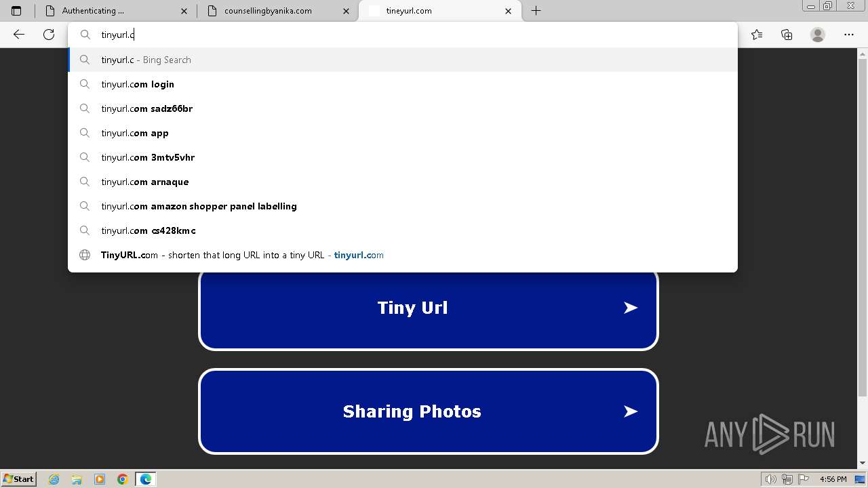Click the arrow on the Tiny Url button
Image resolution: width=868 pixels, height=488 pixels.
[631, 308]
